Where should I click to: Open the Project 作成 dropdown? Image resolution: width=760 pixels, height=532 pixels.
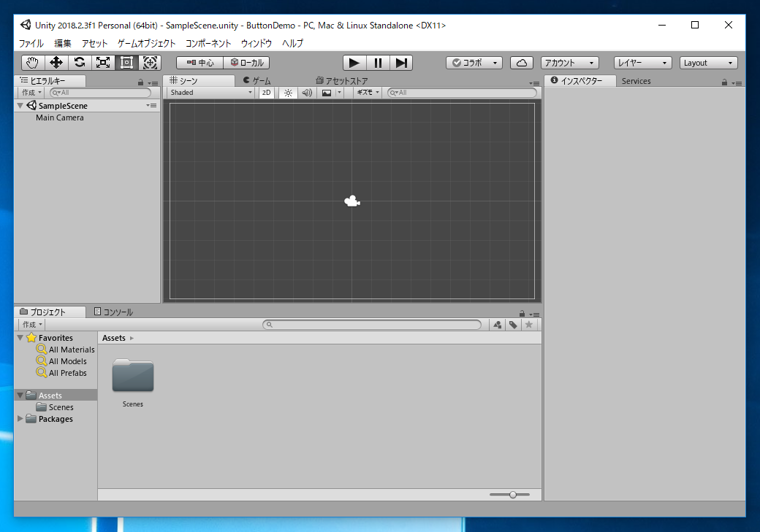(32, 325)
